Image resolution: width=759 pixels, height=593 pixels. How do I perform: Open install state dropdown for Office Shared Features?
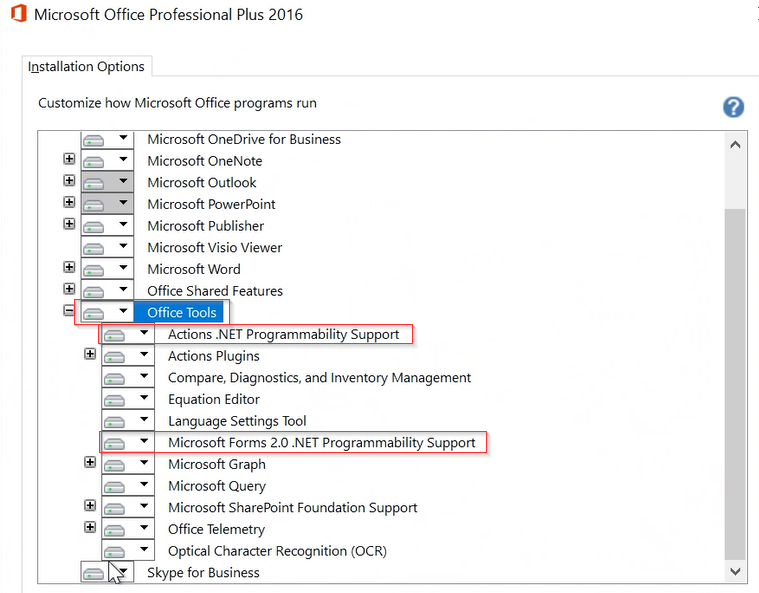[107, 290]
